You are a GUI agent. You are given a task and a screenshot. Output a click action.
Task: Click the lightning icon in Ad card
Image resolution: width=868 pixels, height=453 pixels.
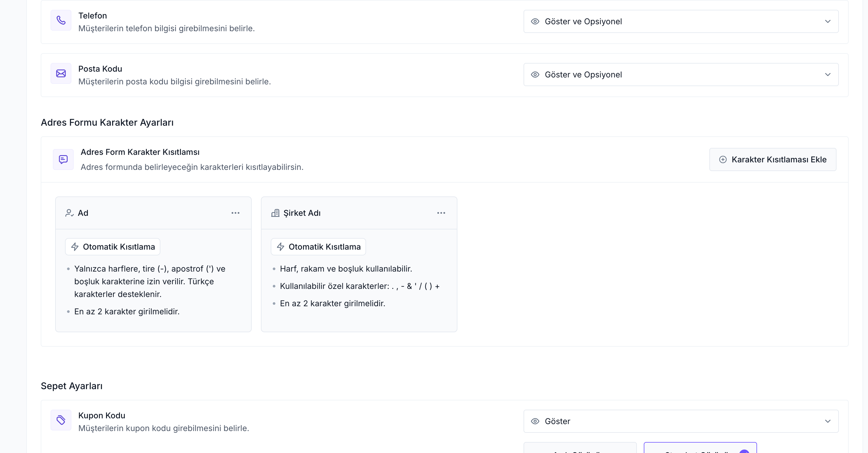(x=75, y=247)
